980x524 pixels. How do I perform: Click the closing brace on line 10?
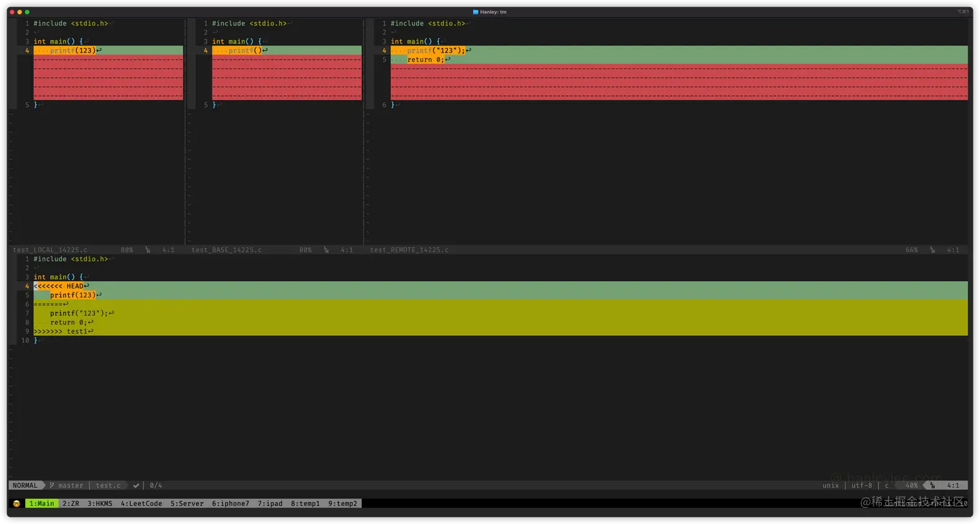(x=36, y=340)
